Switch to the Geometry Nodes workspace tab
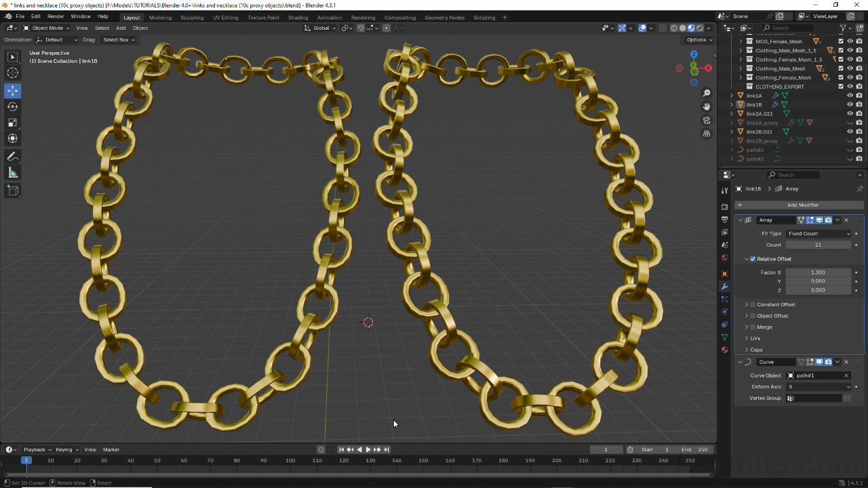868x488 pixels. click(444, 18)
